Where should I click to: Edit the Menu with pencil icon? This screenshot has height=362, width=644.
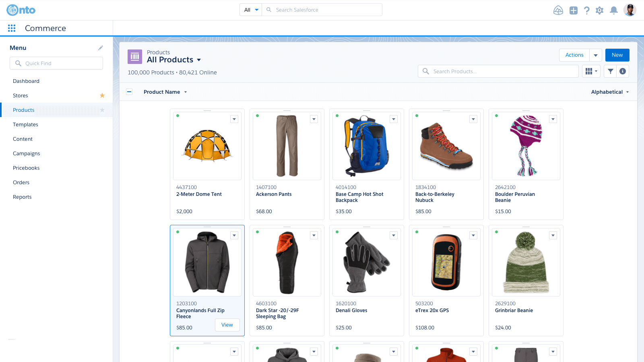click(101, 48)
